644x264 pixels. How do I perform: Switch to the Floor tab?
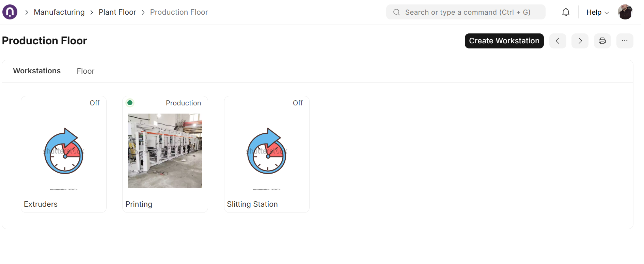(x=85, y=71)
